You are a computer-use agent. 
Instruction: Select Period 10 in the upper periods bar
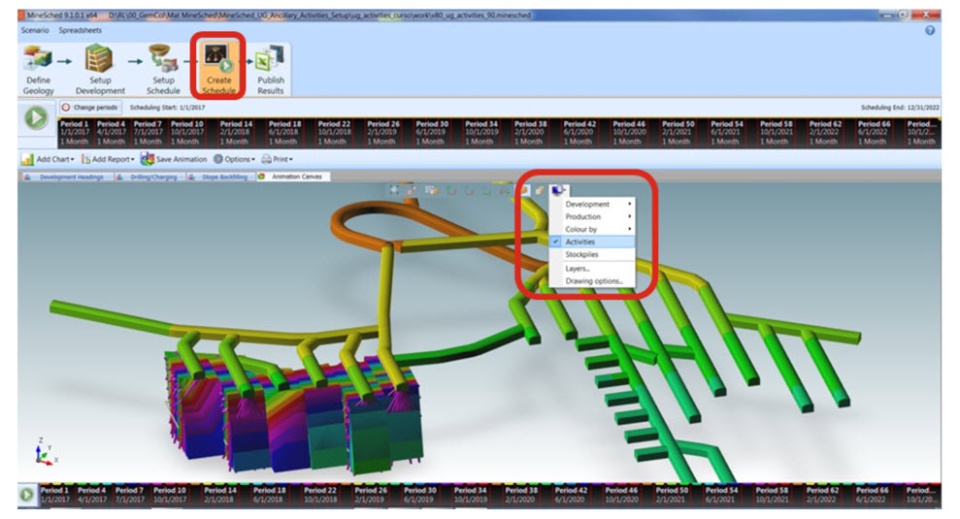click(x=187, y=133)
